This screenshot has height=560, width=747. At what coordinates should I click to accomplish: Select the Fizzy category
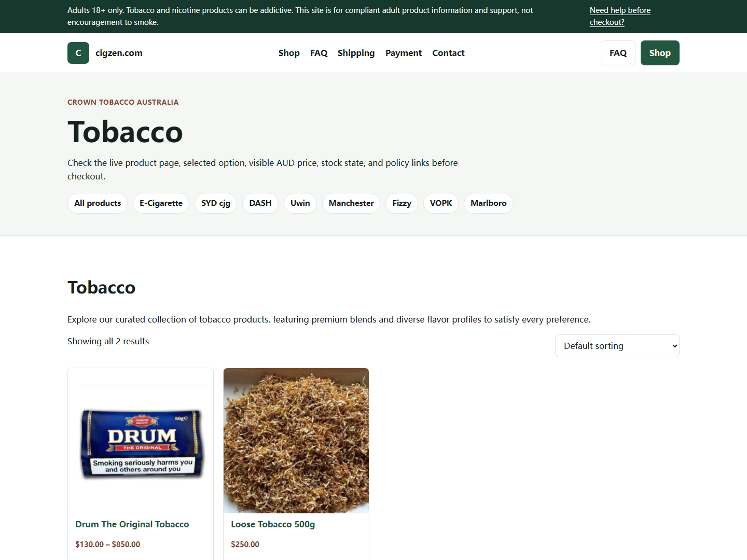tap(402, 203)
